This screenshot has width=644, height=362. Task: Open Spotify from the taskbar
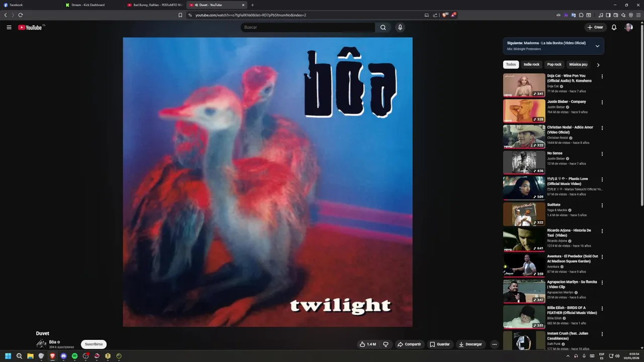pyautogui.click(x=74, y=356)
